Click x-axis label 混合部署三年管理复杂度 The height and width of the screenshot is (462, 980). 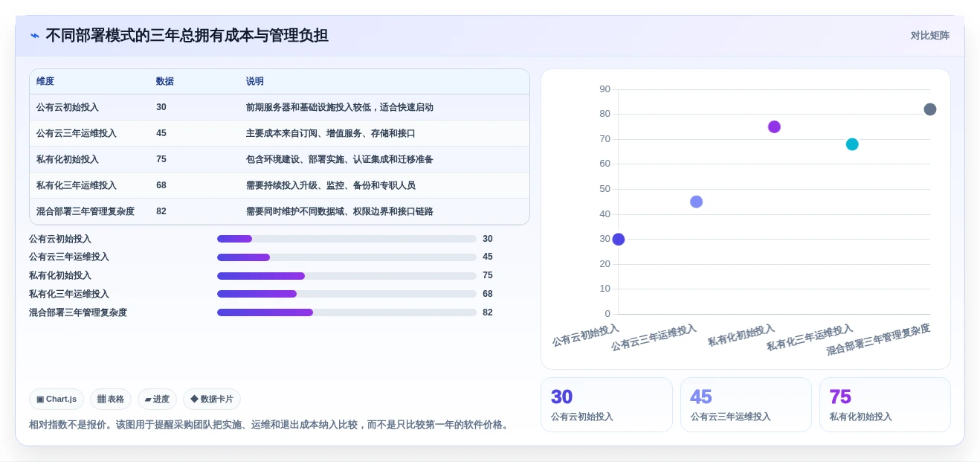click(878, 339)
